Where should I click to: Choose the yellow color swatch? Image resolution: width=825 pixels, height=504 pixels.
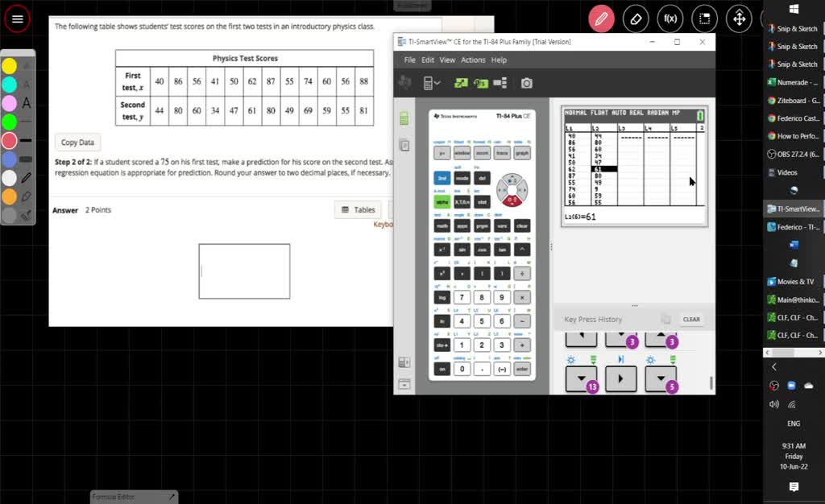coord(9,65)
